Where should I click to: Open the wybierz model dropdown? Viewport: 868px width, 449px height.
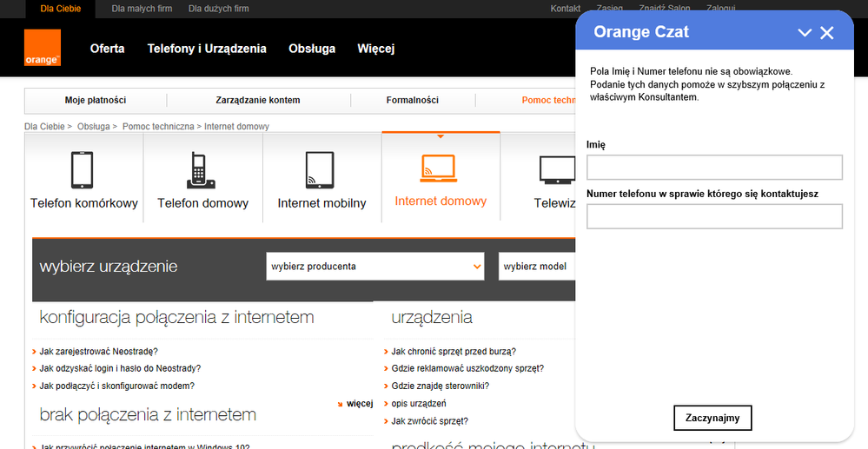click(x=535, y=267)
